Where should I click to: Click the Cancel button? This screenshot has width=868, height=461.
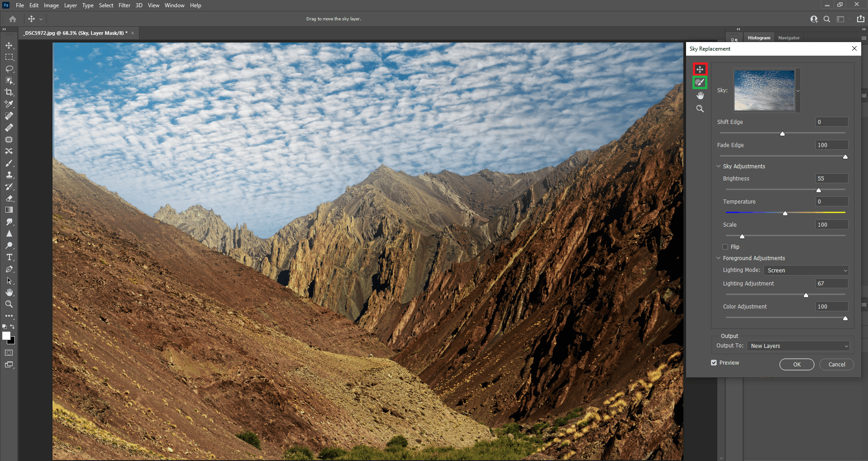pyautogui.click(x=836, y=365)
